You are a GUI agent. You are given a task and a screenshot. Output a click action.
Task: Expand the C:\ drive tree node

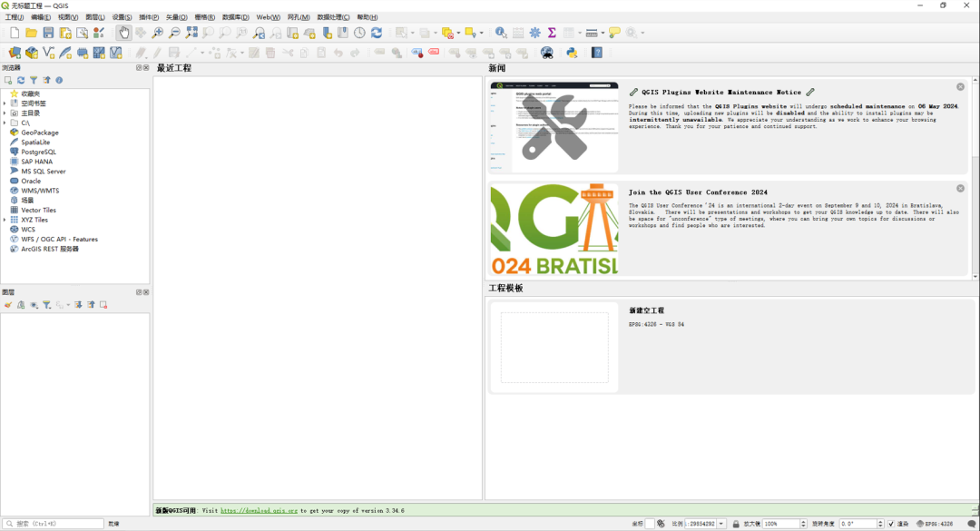pos(5,123)
